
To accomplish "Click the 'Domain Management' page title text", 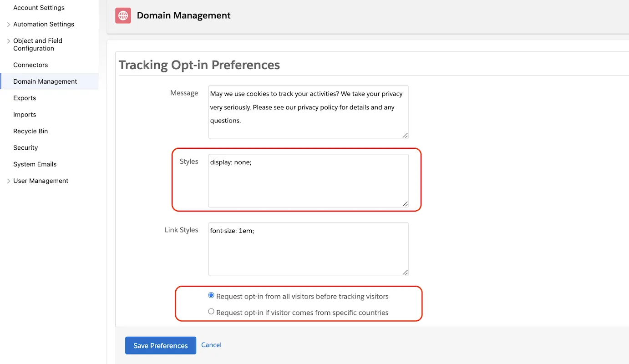I will 184,15.
